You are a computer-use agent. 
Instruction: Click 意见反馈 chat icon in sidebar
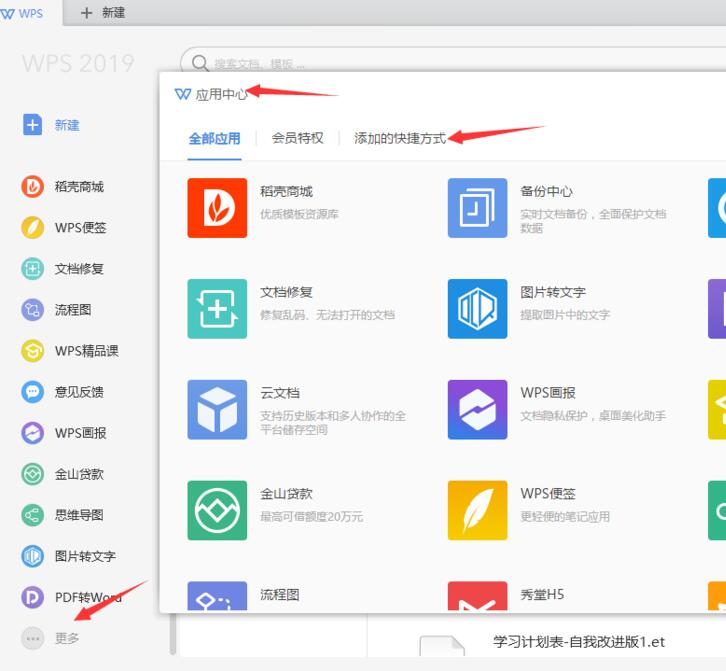(32, 392)
